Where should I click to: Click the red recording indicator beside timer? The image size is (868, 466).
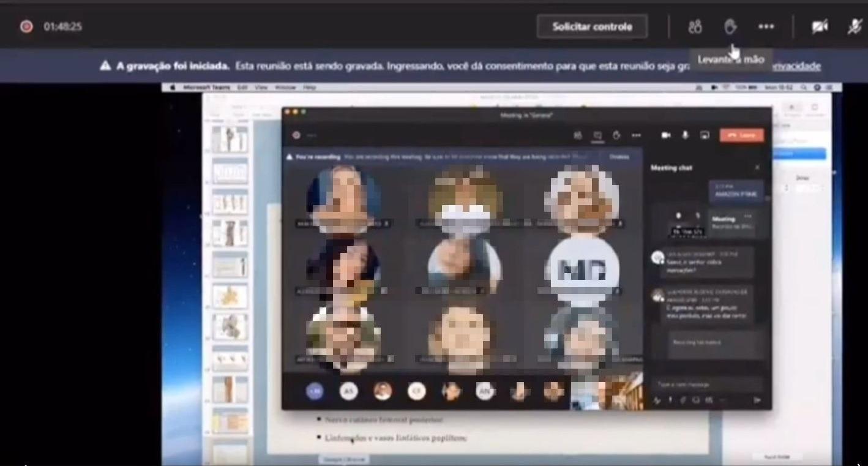pyautogui.click(x=26, y=27)
